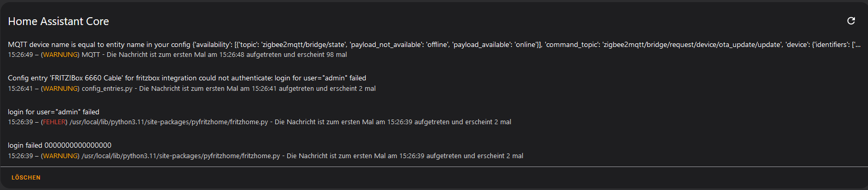Click the 15:26:41 timestamp
Image resolution: width=868 pixels, height=190 pixels.
tap(20, 88)
